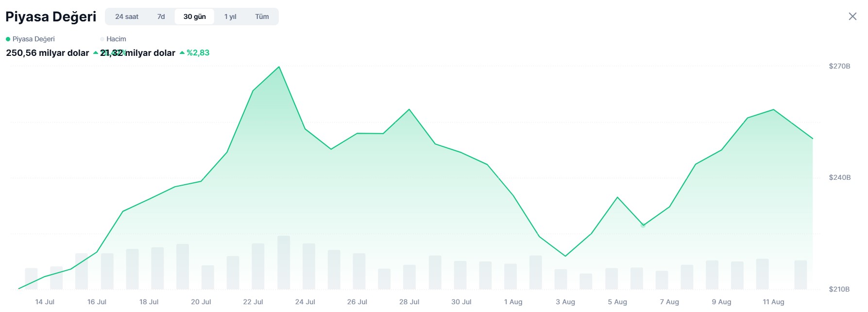Select the 24 saat time range
The width and height of the screenshot is (868, 312).
(x=127, y=17)
